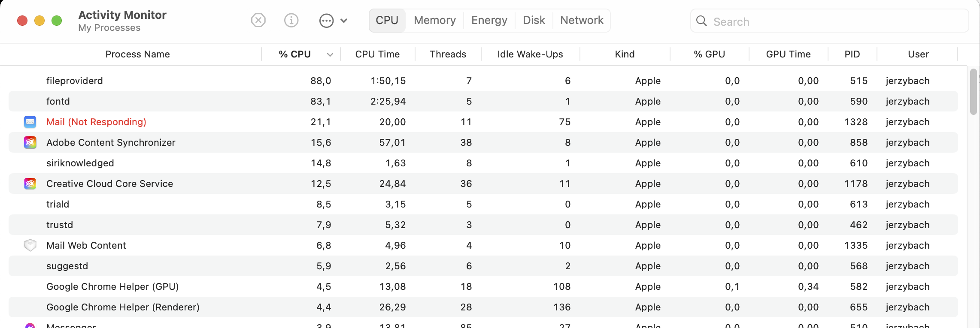The height and width of the screenshot is (328, 980).
Task: Click the stop process X icon
Action: (x=258, y=20)
